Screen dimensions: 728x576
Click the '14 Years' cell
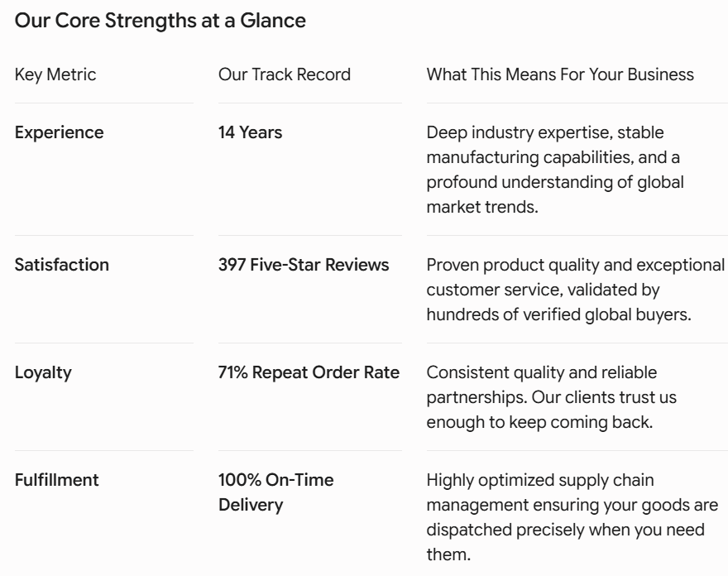point(250,132)
